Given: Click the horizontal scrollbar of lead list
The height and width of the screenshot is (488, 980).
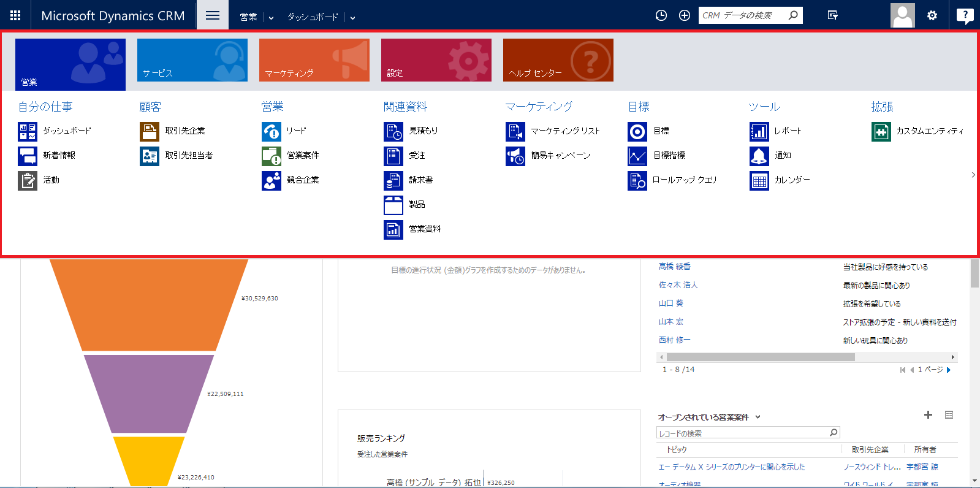Looking at the screenshot, I should [760, 357].
